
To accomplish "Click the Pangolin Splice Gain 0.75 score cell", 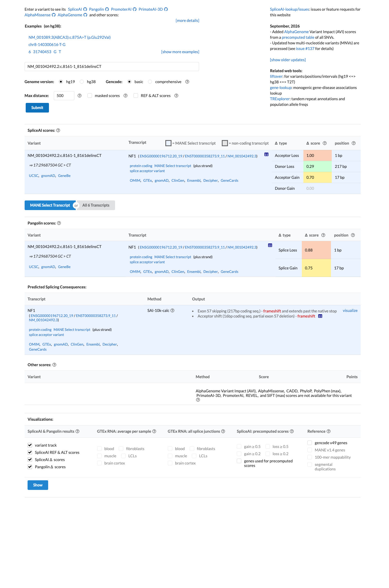I will coord(316,268).
